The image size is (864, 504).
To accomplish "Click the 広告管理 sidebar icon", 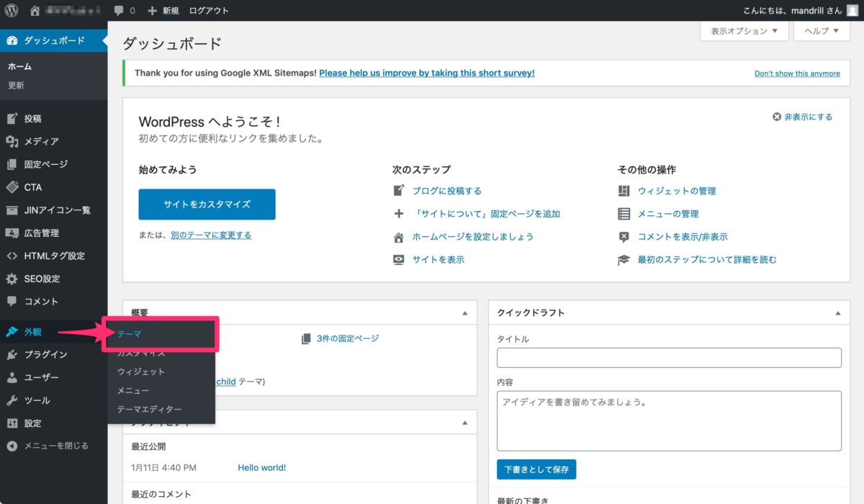I will [x=12, y=233].
